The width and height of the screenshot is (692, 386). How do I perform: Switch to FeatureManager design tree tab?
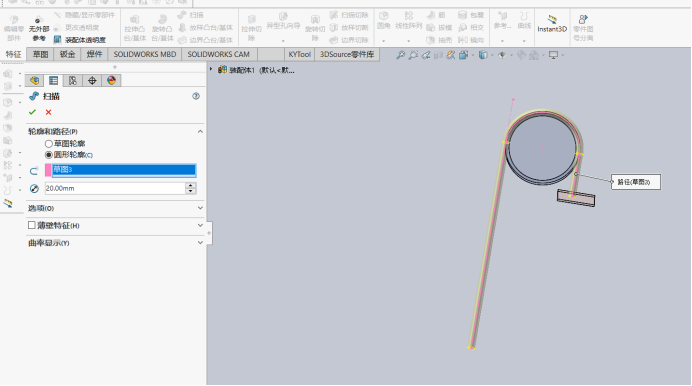(34, 80)
